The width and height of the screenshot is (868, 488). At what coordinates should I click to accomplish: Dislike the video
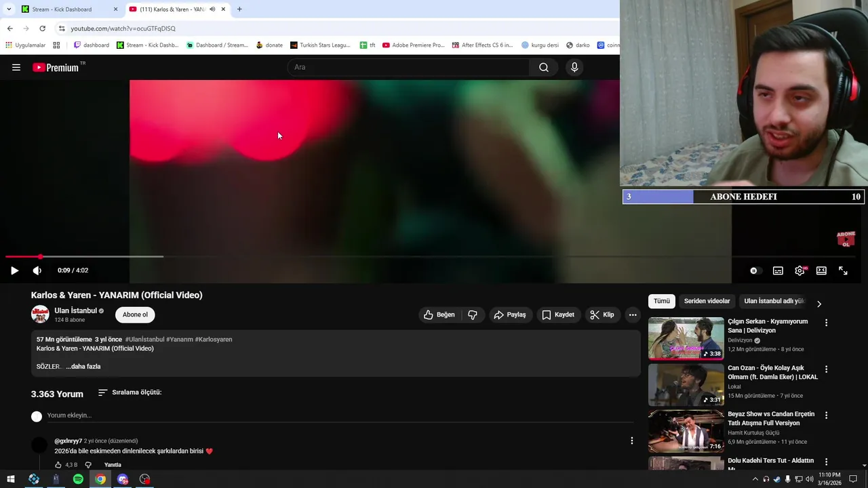click(473, 314)
